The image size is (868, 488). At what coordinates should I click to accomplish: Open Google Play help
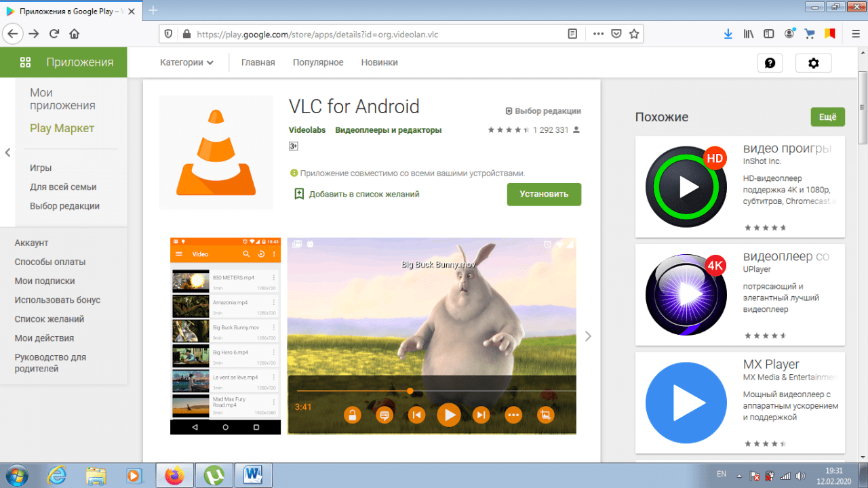[x=770, y=63]
